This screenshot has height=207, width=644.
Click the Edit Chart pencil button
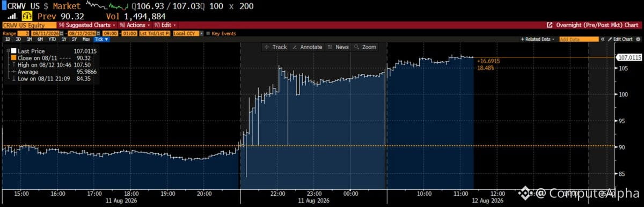620,39
